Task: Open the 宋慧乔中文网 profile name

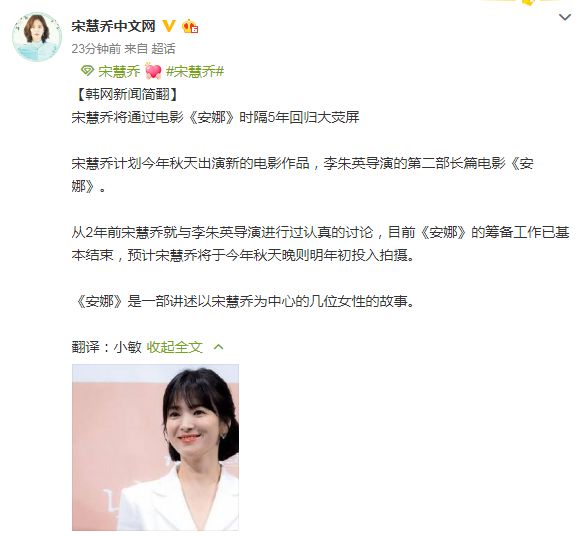Action: pyautogui.click(x=114, y=26)
